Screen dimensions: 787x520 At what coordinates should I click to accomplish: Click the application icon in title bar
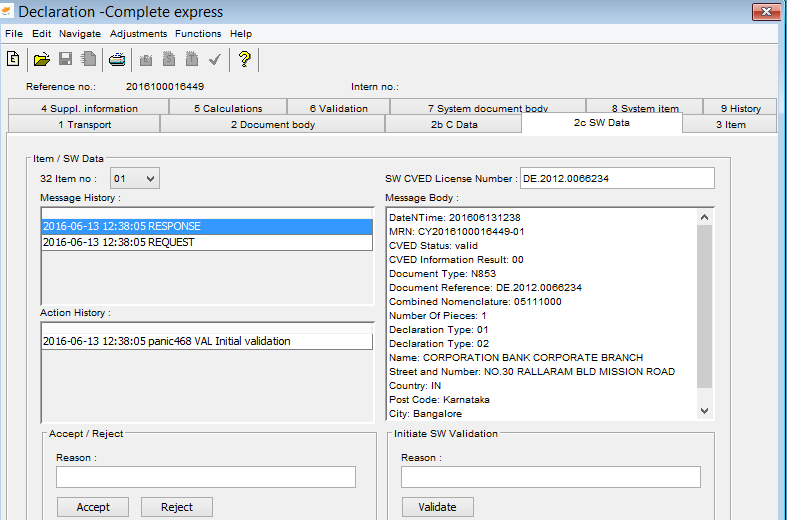[7, 11]
